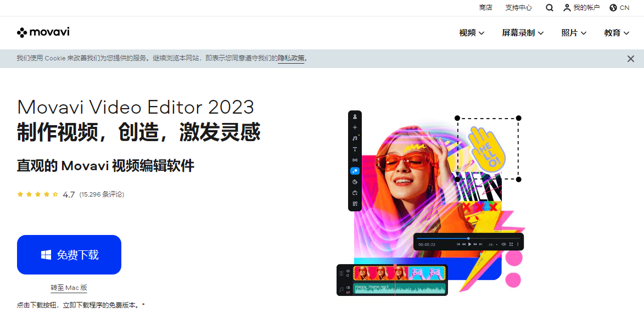Click the 直观的 Movavi 视频编辑软件 subtitle

[105, 166]
